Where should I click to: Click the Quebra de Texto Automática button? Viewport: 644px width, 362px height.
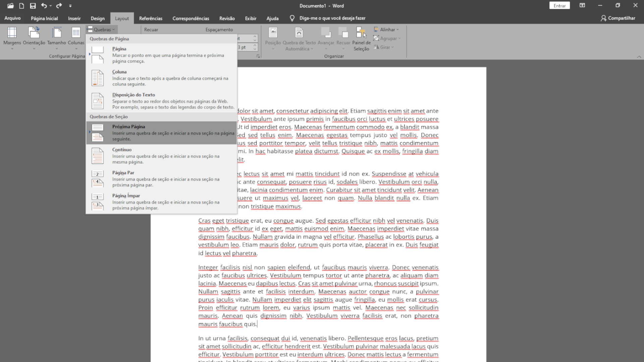[x=299, y=39]
